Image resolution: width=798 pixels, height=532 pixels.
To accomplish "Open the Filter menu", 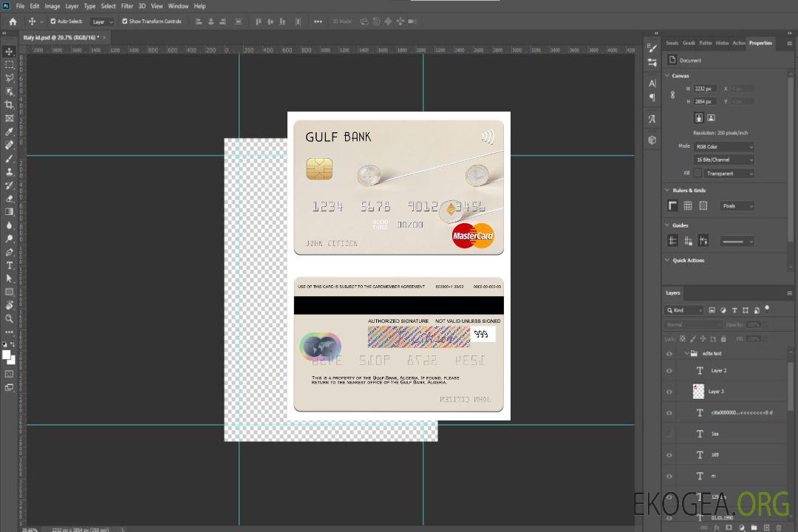I will tap(127, 6).
